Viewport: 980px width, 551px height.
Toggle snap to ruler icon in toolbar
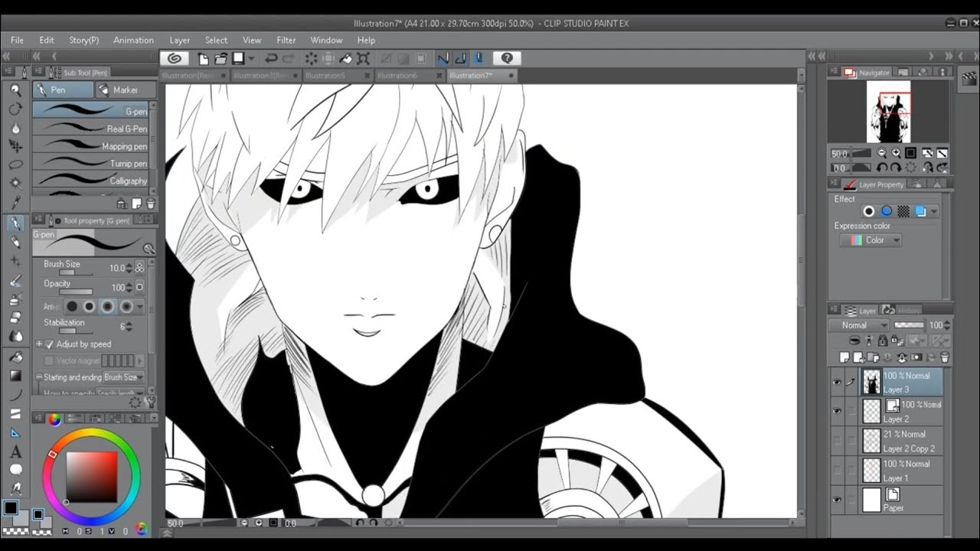coord(443,58)
